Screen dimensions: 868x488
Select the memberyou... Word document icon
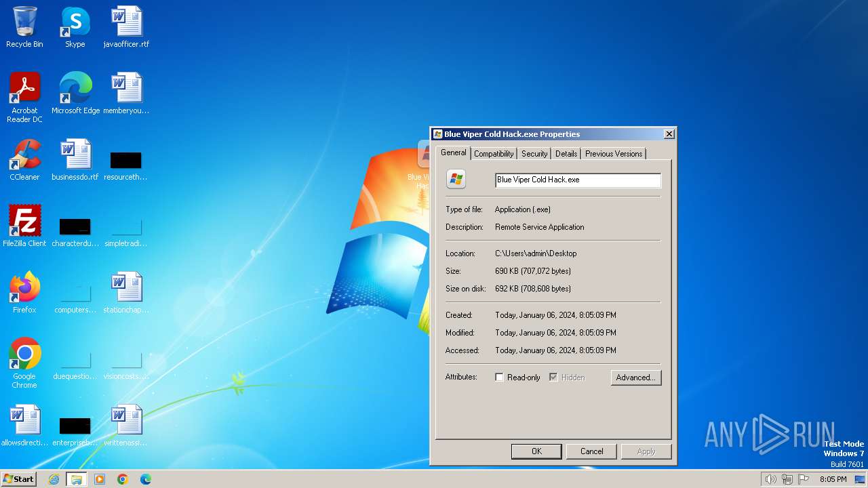[x=126, y=94]
